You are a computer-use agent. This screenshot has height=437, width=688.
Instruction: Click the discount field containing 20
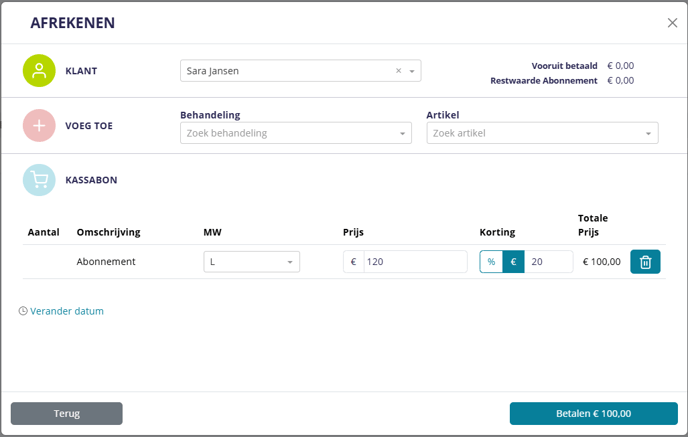(x=548, y=262)
